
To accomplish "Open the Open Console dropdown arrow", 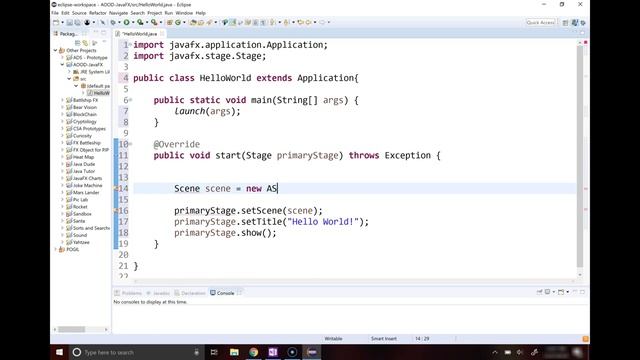I will tap(567, 292).
